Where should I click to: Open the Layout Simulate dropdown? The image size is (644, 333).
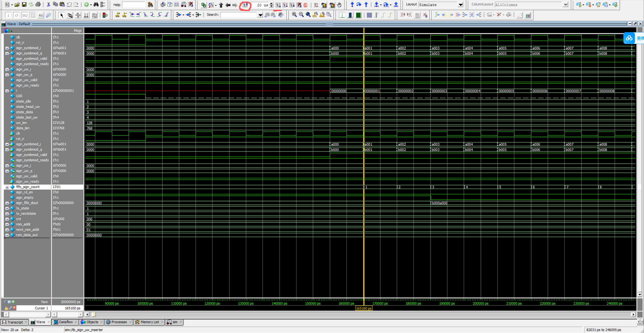pyautogui.click(x=460, y=5)
